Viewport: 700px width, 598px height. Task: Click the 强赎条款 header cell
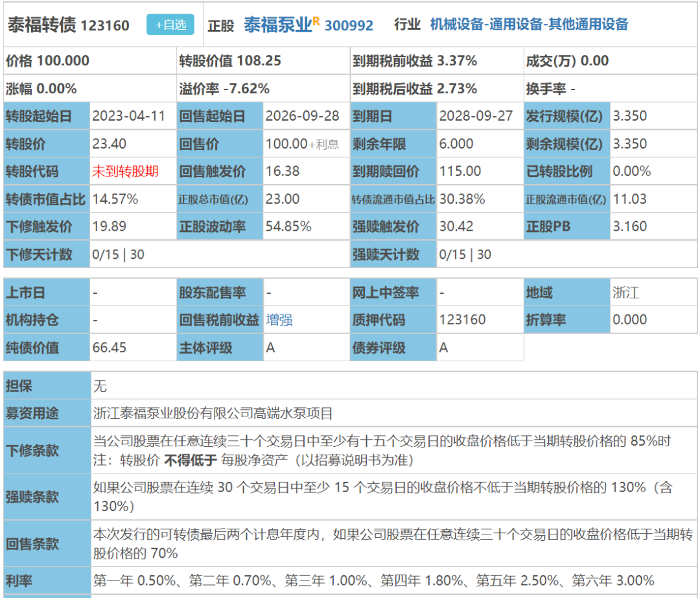47,497
